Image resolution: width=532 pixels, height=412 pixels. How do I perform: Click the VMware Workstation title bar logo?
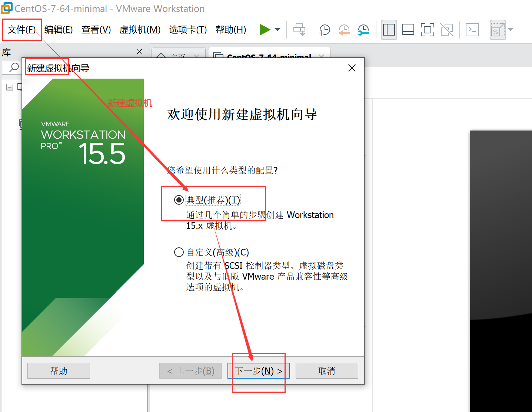tap(7, 8)
